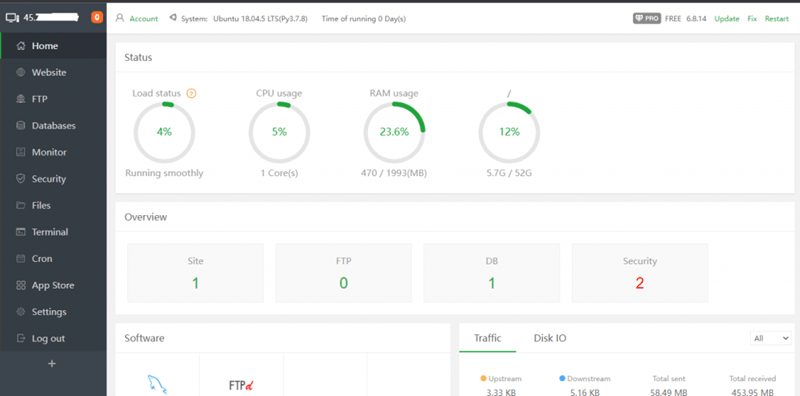The image size is (800, 396).
Task: Click the Databases cylinder icon
Action: click(x=21, y=126)
